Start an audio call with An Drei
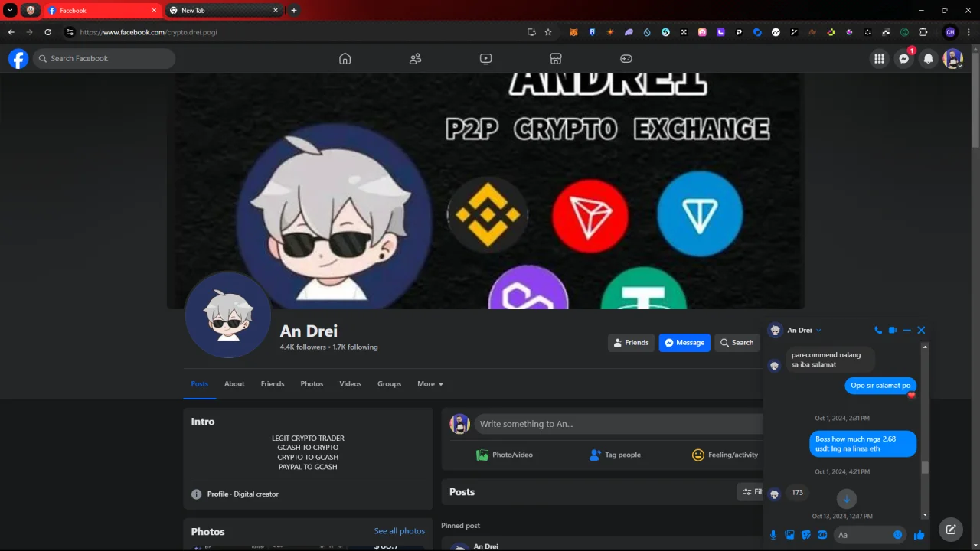The image size is (980, 551). 878,331
